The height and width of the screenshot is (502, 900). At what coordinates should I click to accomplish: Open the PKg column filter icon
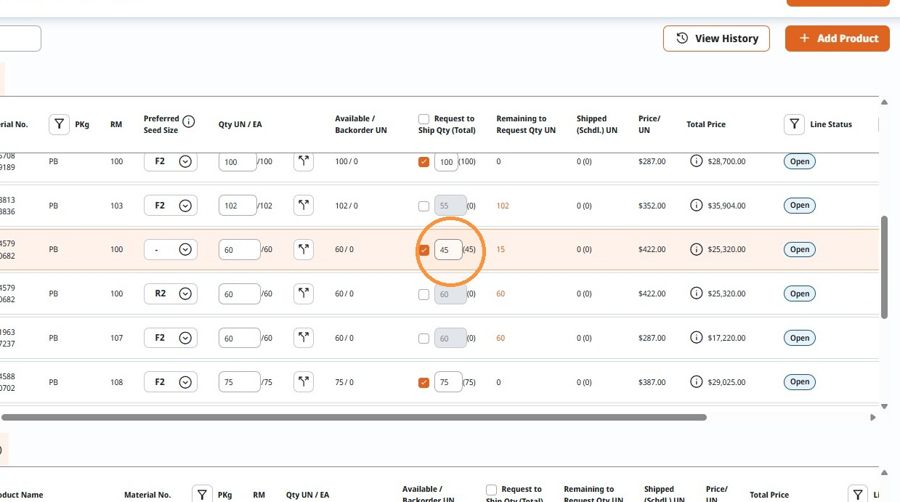click(x=59, y=124)
